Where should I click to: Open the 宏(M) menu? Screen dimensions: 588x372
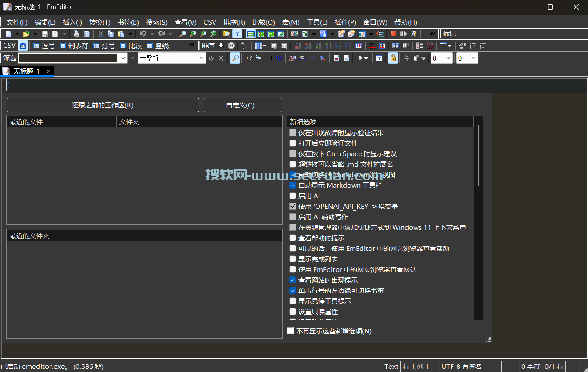[x=291, y=22]
